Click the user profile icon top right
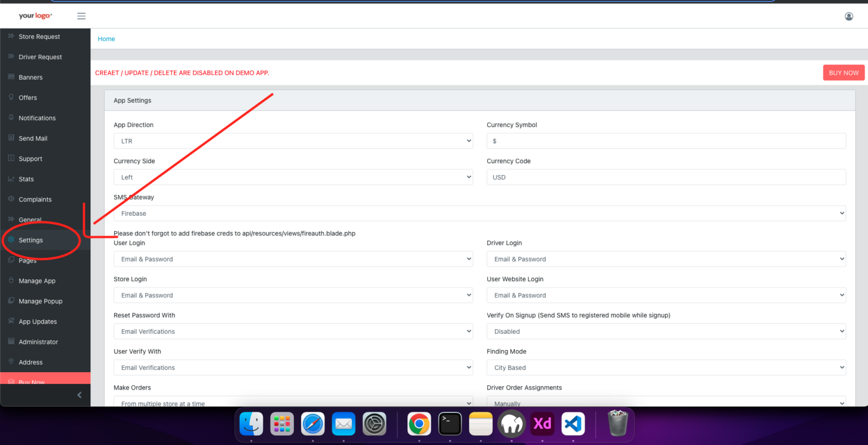The image size is (868, 445). [x=849, y=16]
